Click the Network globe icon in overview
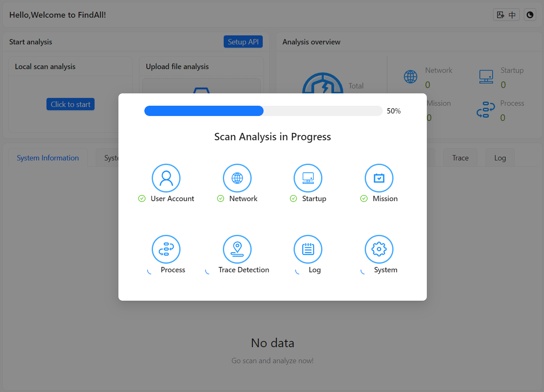The width and height of the screenshot is (544, 392). click(410, 77)
